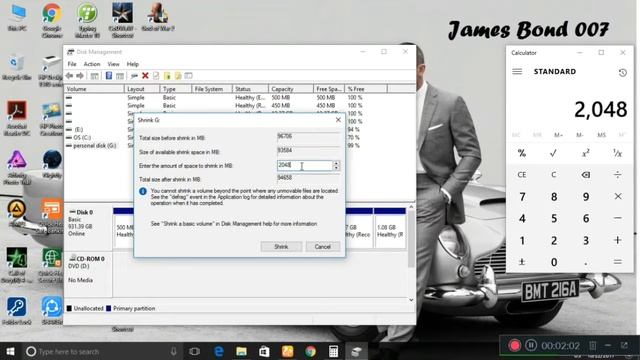Click the MS memory store key
640x360 pixels.
tap(601, 135)
